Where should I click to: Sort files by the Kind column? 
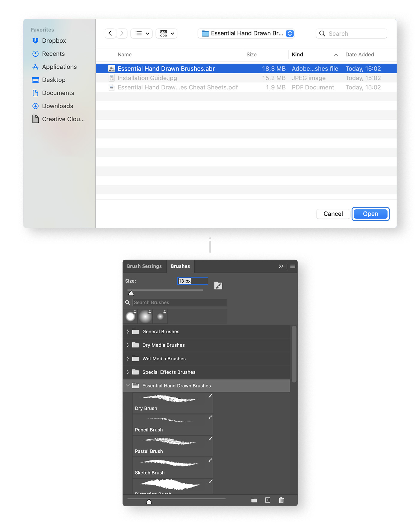coord(315,55)
